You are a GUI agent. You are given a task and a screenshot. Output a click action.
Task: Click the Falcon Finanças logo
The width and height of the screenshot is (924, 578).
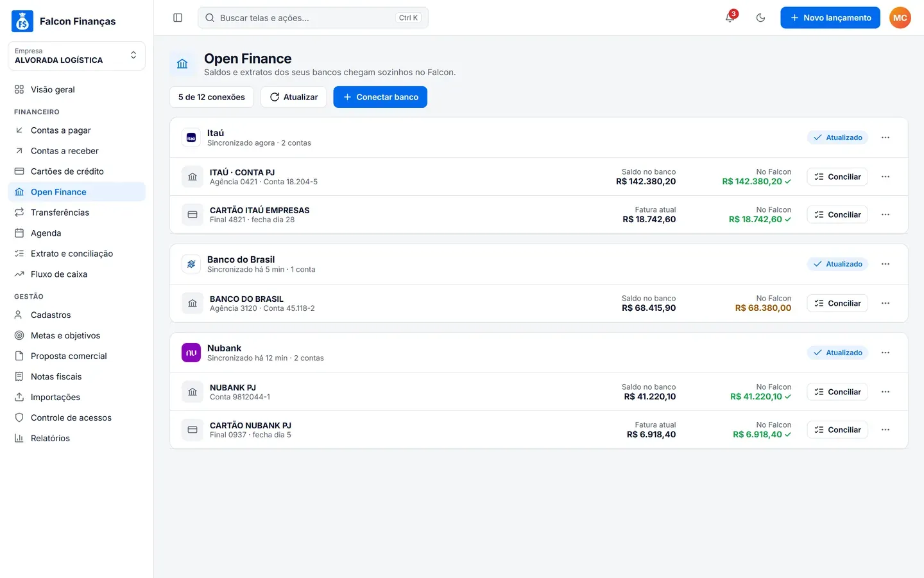pyautogui.click(x=22, y=21)
